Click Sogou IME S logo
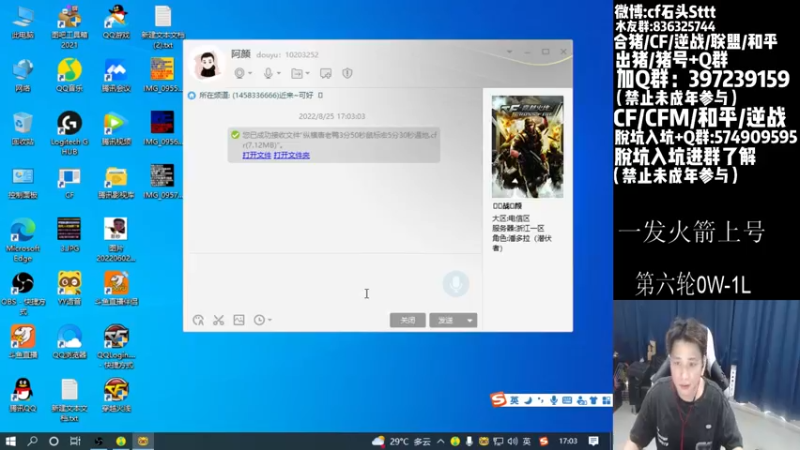800x450 pixels. pos(498,400)
